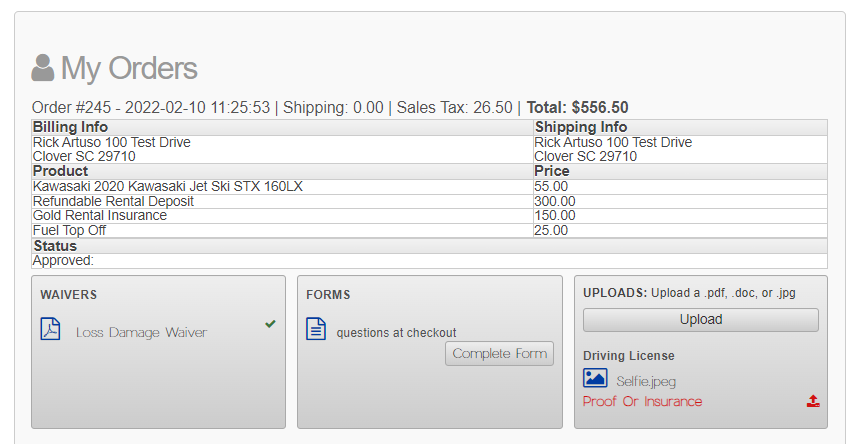Select the Kawasaki Jet Ski STX 160LX row
Screen dimensions: 855x444
point(430,187)
